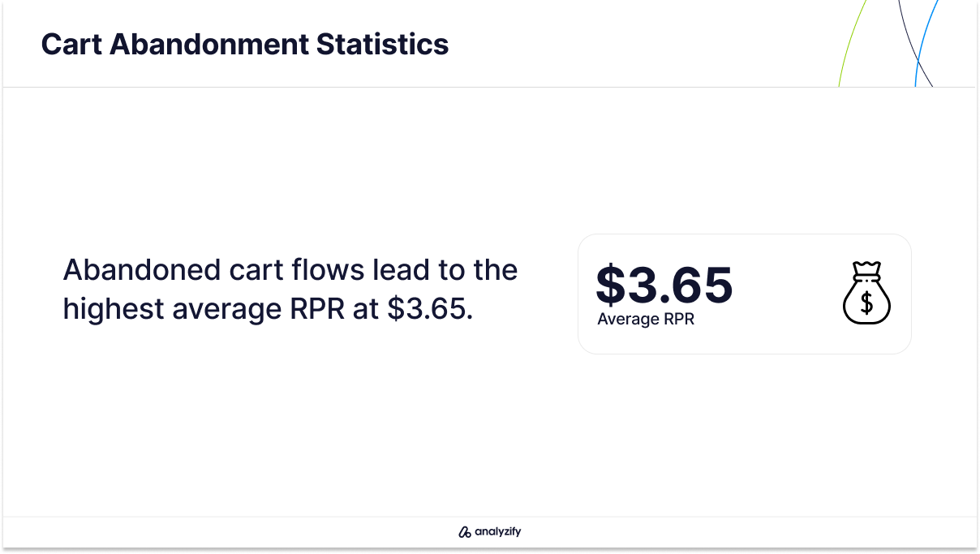Click the word average in the sentence
The width and height of the screenshot is (980, 554).
[226, 311]
